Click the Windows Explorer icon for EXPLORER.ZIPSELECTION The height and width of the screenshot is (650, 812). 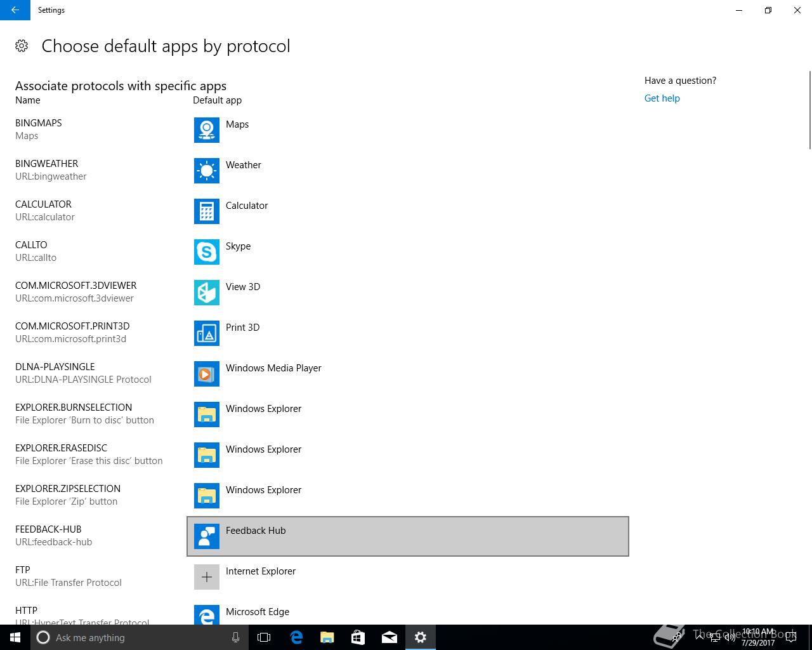207,496
